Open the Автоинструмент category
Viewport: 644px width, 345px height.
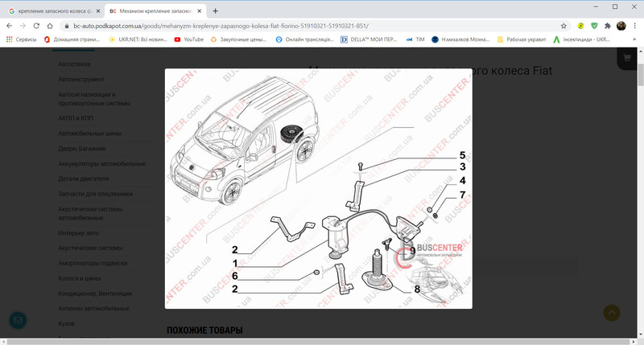[x=81, y=79]
